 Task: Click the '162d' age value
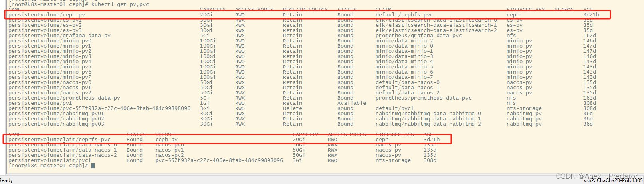(590, 36)
